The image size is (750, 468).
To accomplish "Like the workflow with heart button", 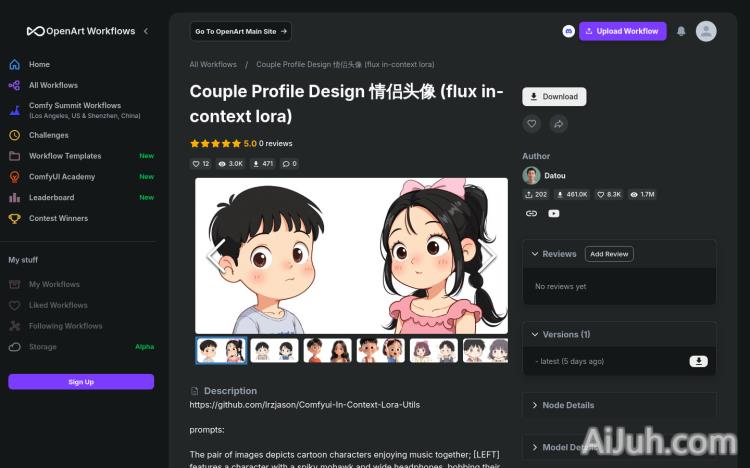I will [531, 124].
